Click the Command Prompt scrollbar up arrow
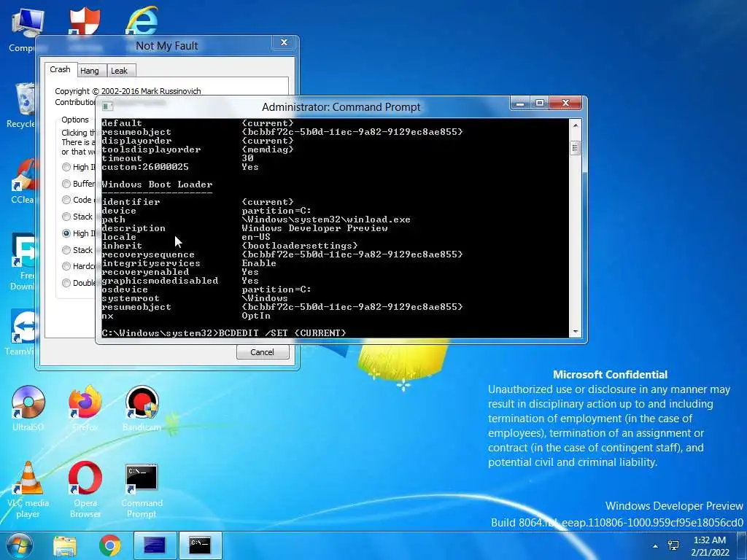747x560 pixels. (576, 125)
